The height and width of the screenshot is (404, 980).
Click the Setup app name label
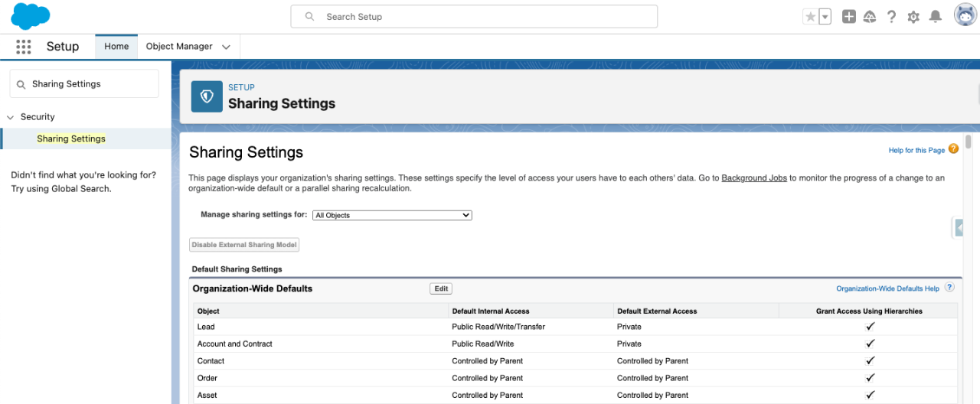click(63, 47)
